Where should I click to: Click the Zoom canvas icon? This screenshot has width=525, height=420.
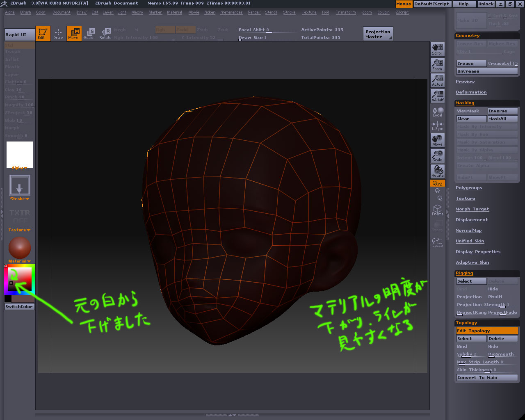click(438, 65)
